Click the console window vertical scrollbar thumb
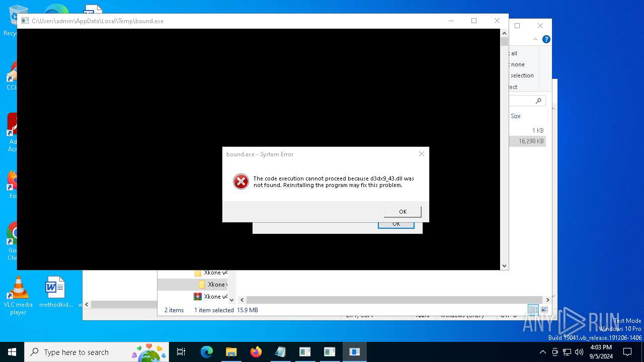Viewport: 644px width, 362px height. point(504,42)
